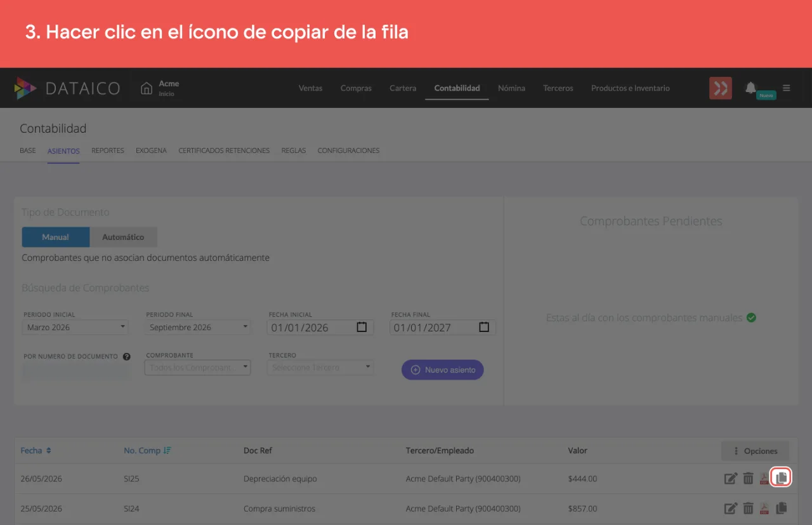Select the Manual document type

point(56,237)
